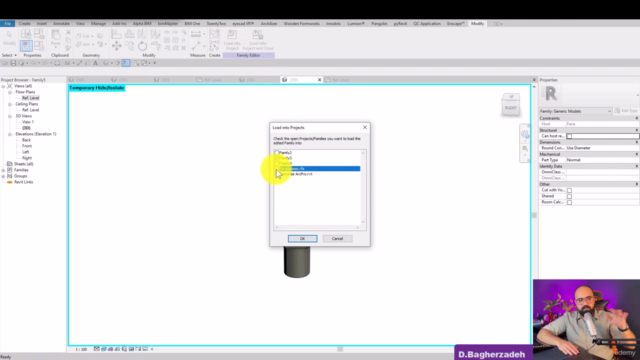Click the Edit Type button
The height and width of the screenshot is (360, 640).
point(627,111)
